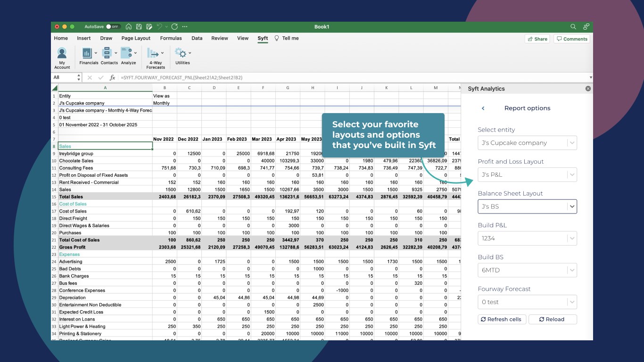The image size is (644, 362).
Task: Click the Contacts ribbon icon
Action: tap(107, 53)
